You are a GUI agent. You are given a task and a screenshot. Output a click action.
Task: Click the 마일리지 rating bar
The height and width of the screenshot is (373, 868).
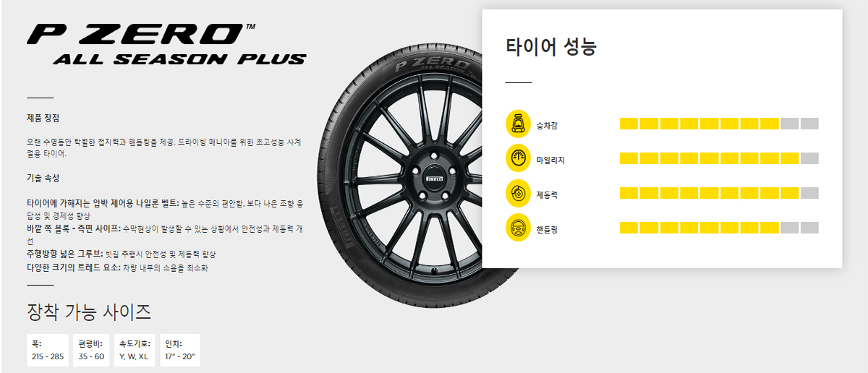point(719,158)
